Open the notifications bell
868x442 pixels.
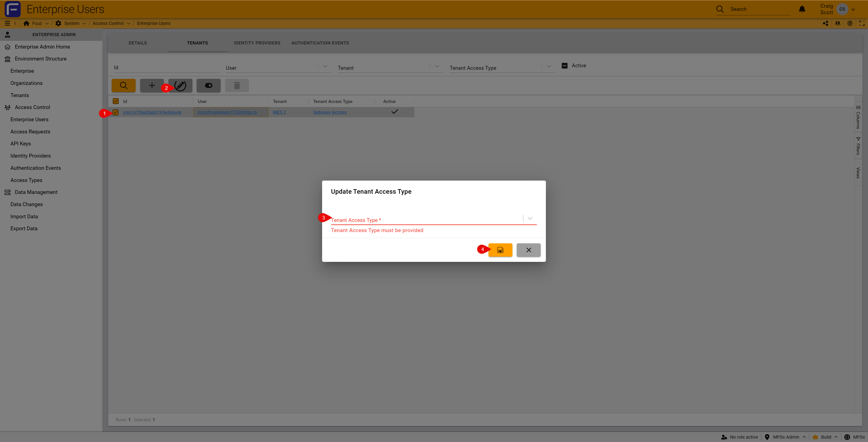(802, 9)
